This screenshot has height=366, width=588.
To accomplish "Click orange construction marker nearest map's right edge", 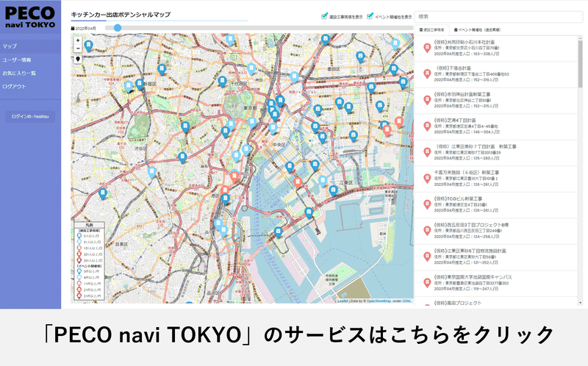I will [x=399, y=122].
